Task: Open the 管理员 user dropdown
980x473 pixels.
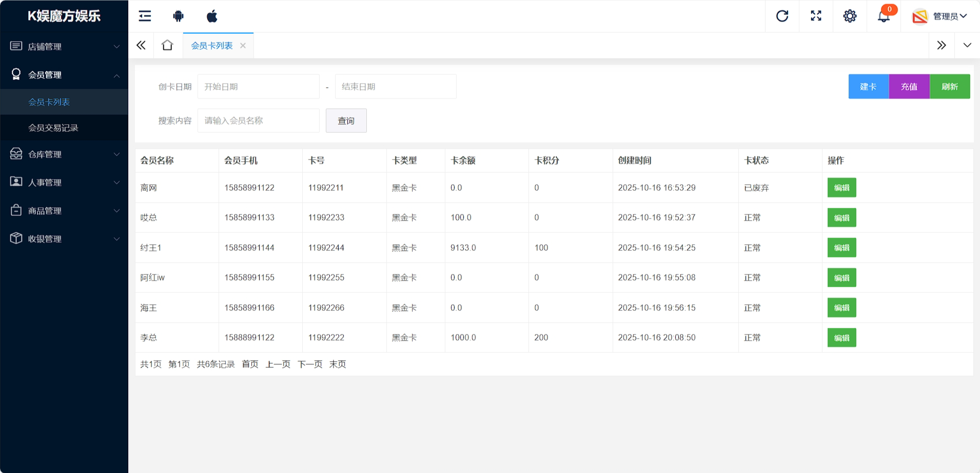Action: point(940,16)
